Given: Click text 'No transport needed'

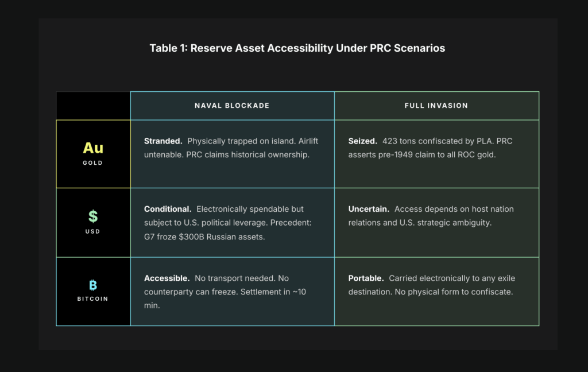Looking at the screenshot, I should tap(235, 278).
